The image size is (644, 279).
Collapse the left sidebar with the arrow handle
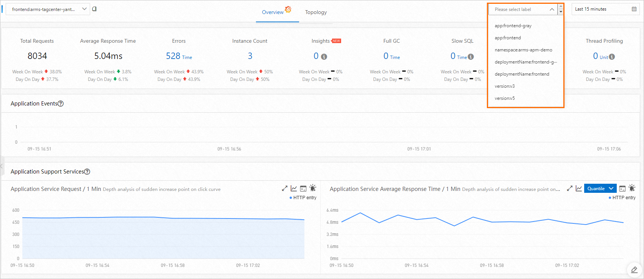(x=2, y=166)
